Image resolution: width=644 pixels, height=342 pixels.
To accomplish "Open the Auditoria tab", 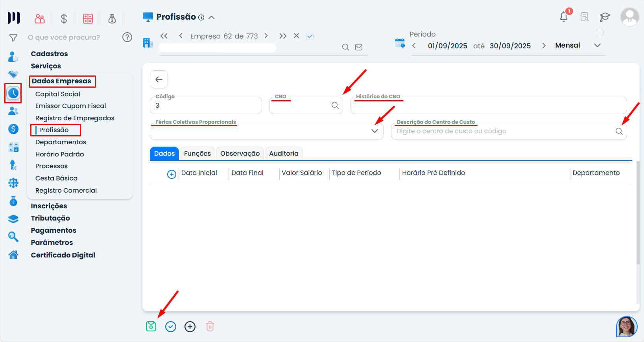I will tap(284, 153).
